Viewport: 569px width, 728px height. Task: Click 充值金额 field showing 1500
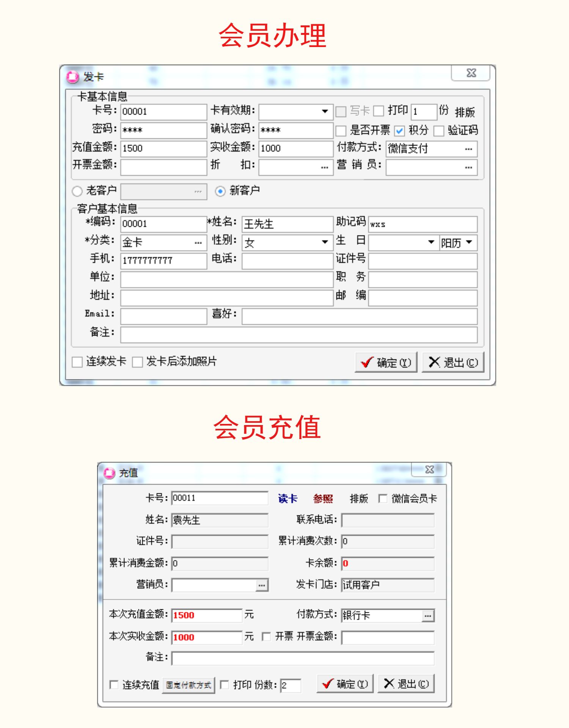pos(164,148)
